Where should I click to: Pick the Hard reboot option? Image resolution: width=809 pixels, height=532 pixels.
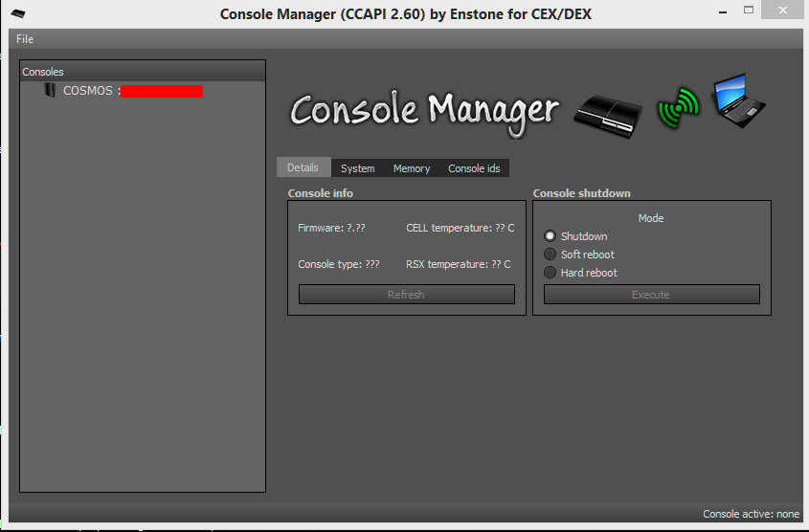551,273
